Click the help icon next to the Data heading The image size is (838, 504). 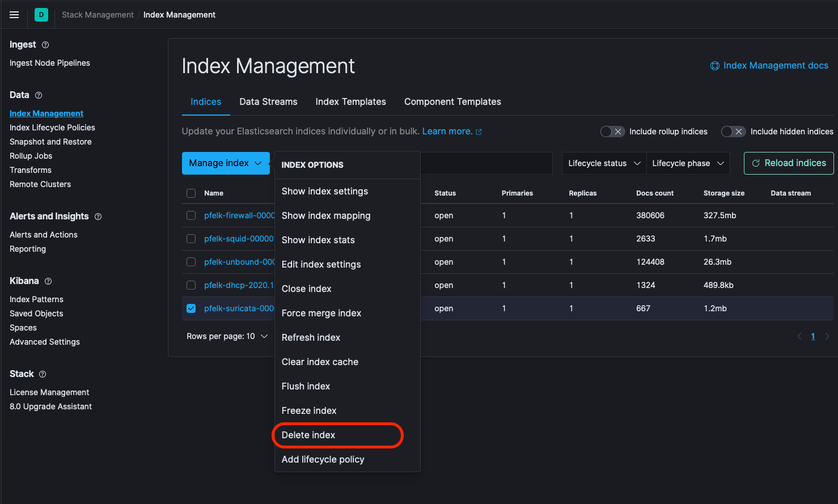[37, 95]
